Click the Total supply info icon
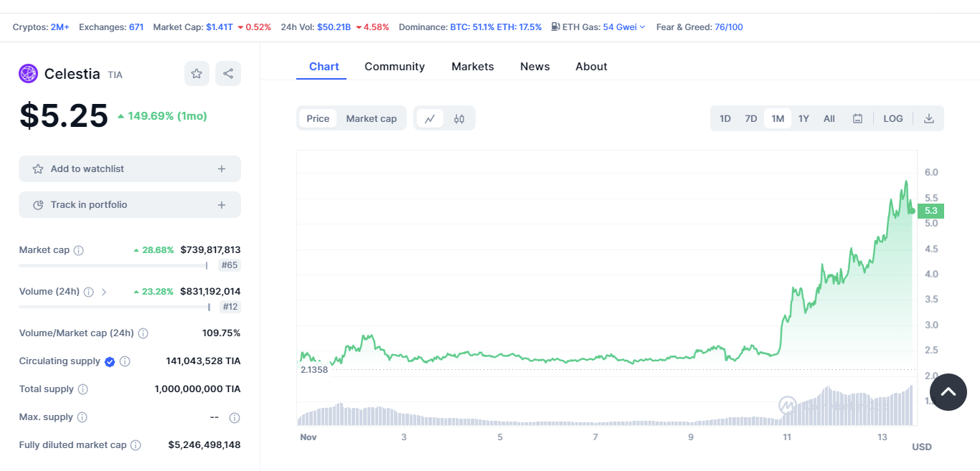Viewport: 980px width, 471px height. coord(83,389)
